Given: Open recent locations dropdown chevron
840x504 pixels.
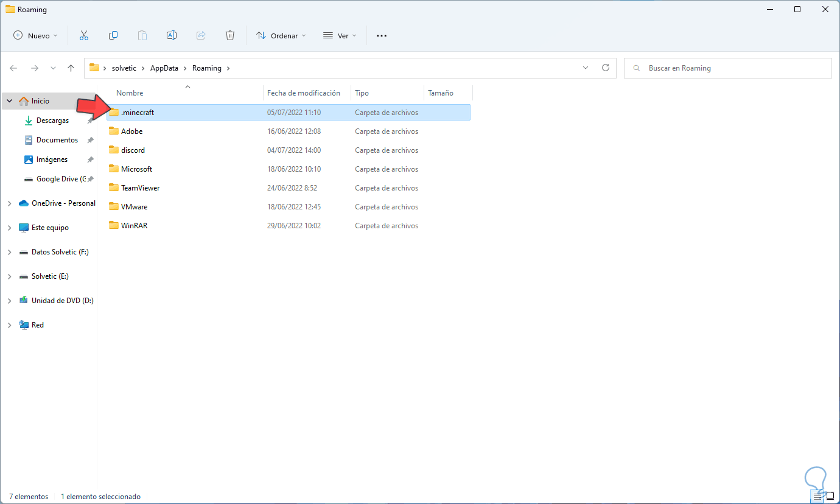Looking at the screenshot, I should (53, 68).
